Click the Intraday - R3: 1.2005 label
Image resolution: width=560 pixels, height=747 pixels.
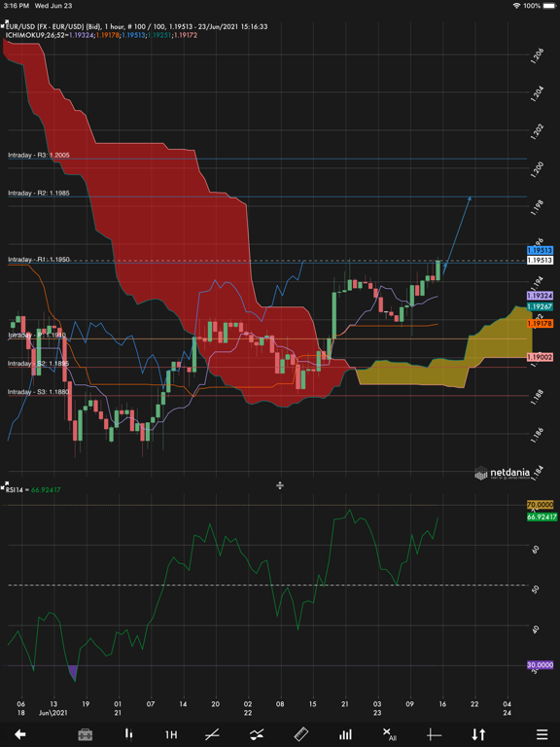pyautogui.click(x=39, y=156)
